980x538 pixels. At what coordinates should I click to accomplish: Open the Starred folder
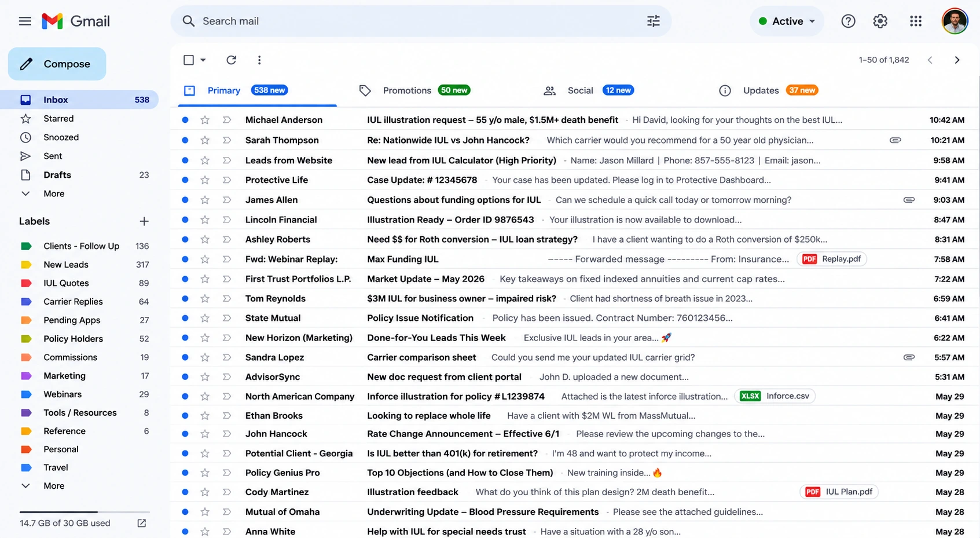(x=79, y=118)
